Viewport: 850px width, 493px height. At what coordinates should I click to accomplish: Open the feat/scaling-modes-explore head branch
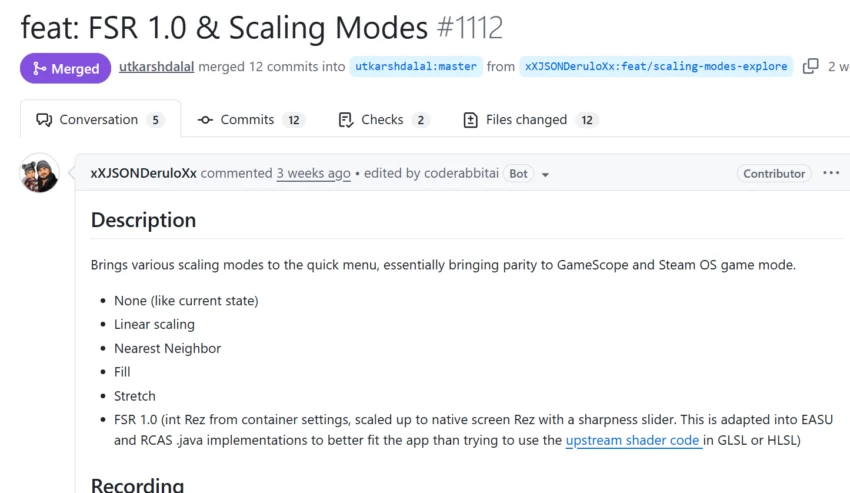(656, 66)
